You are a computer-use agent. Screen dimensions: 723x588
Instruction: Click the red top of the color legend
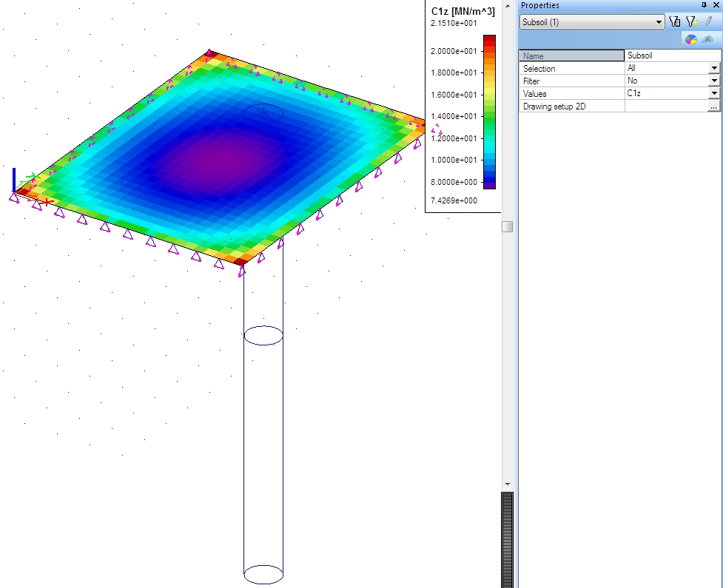pos(489,40)
